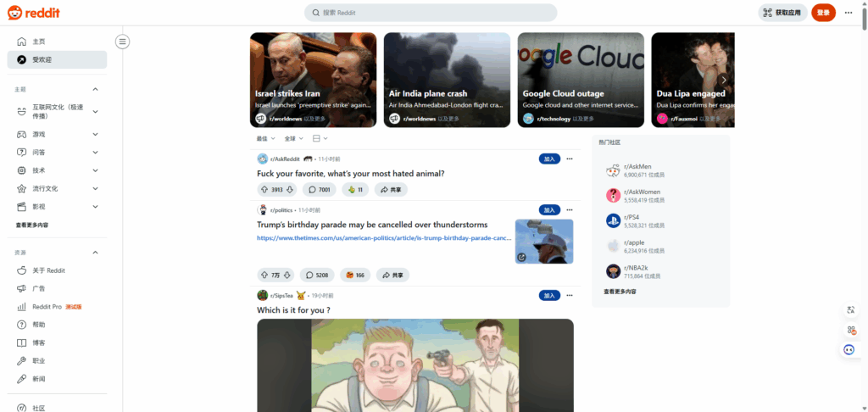The height and width of the screenshot is (412, 868).
Task: Open the Google Cloud outage card
Action: 581,80
